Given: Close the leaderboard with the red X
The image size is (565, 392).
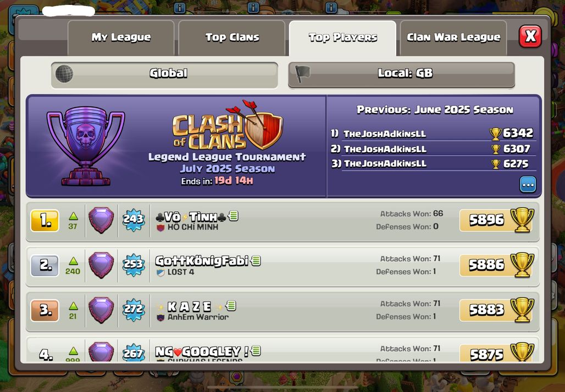Looking at the screenshot, I should [530, 36].
